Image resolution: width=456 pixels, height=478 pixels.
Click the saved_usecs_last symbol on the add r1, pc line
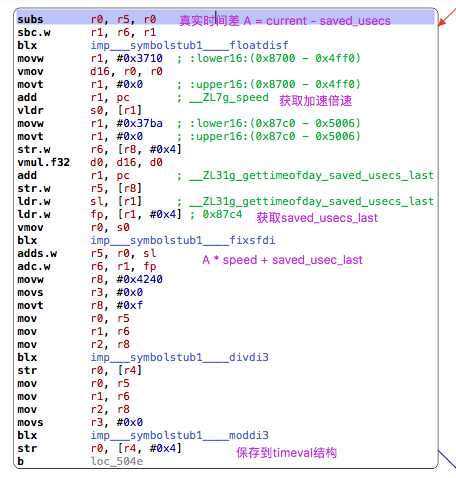click(312, 175)
